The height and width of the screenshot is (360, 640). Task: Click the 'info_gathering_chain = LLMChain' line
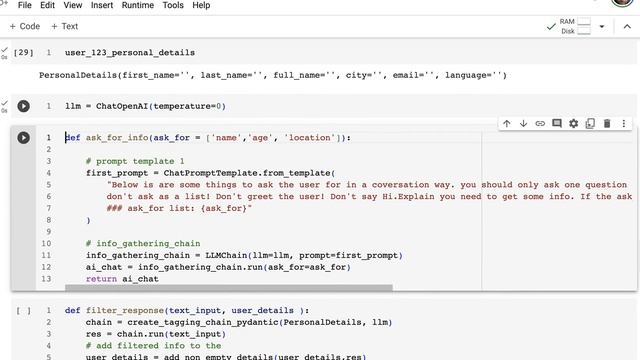point(244,256)
